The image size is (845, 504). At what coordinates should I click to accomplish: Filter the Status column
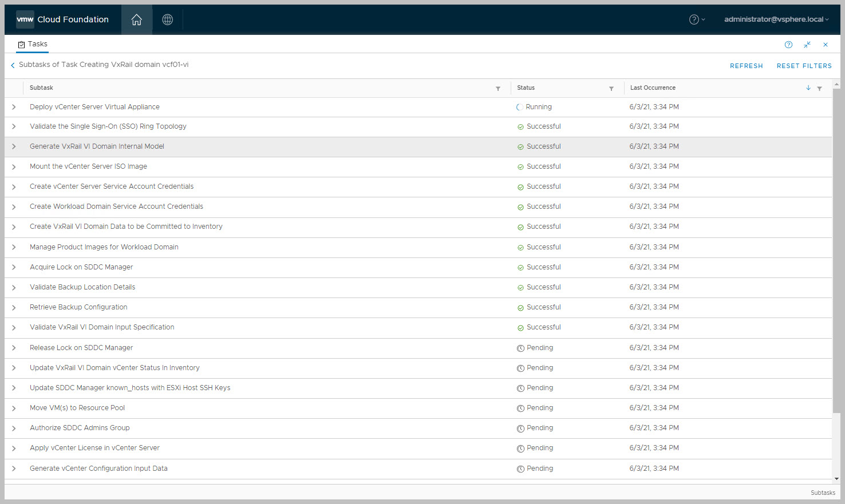coord(611,89)
